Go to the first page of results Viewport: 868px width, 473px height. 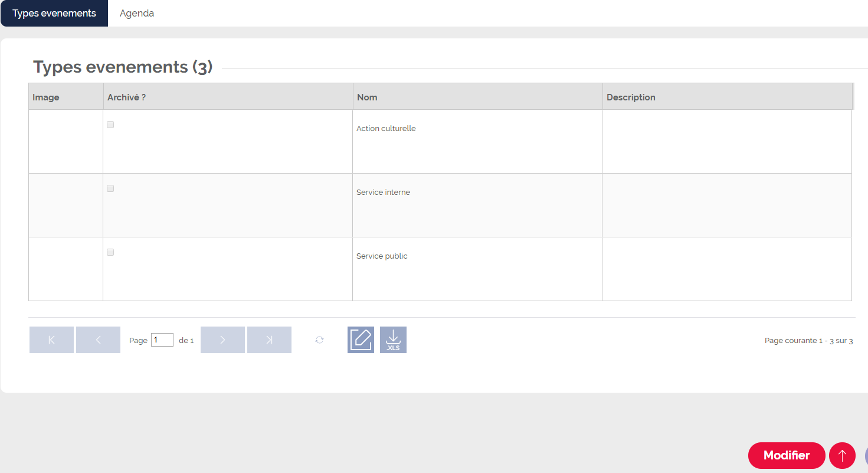tap(51, 340)
